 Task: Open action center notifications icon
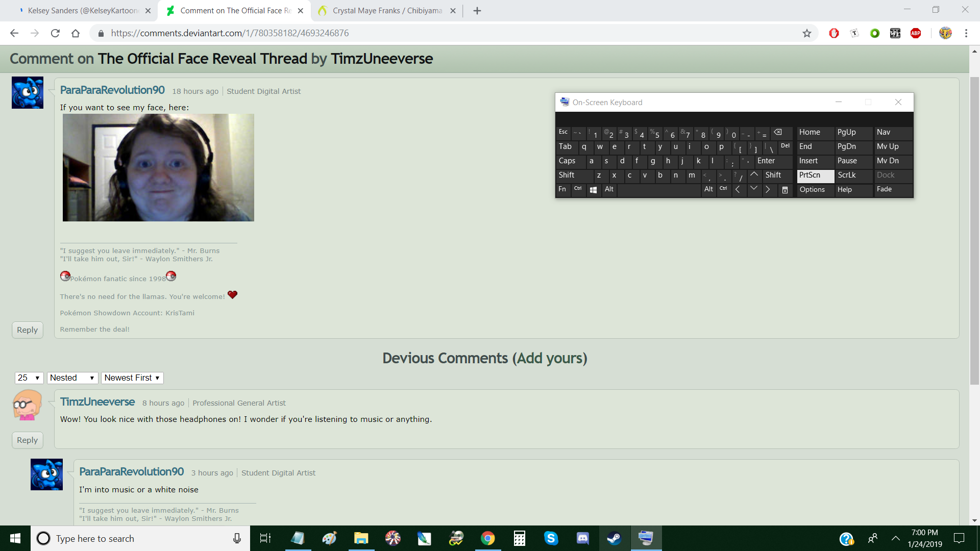[959, 538]
